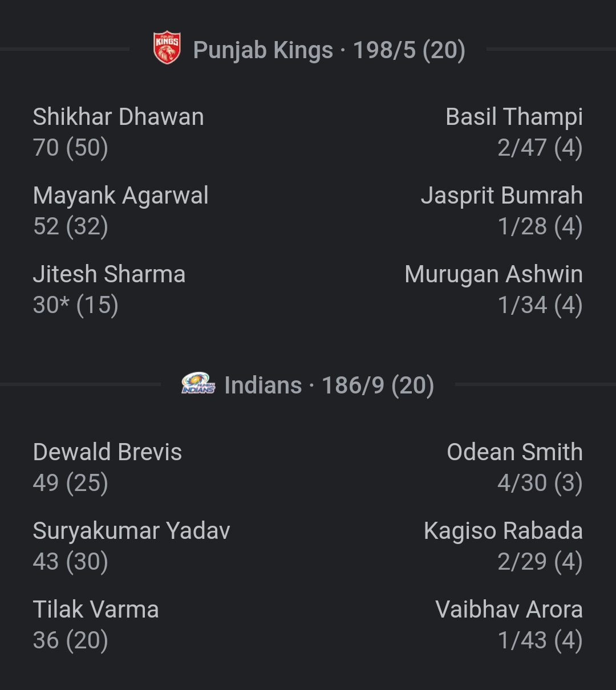The height and width of the screenshot is (690, 616).
Task: Tap on Jasprit Bumrah's name
Action: click(501, 196)
